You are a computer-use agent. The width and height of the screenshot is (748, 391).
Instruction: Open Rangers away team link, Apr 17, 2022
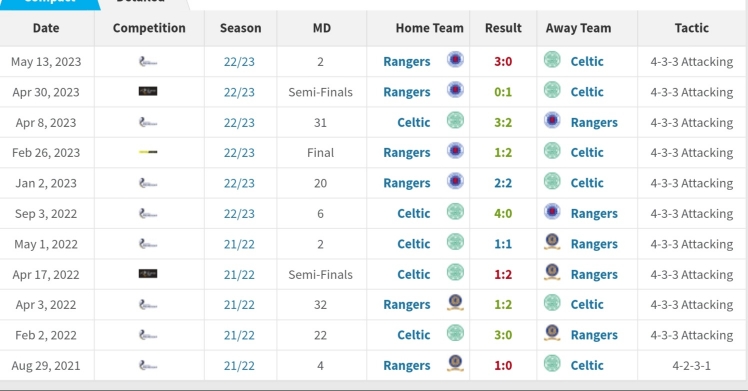[x=594, y=275]
